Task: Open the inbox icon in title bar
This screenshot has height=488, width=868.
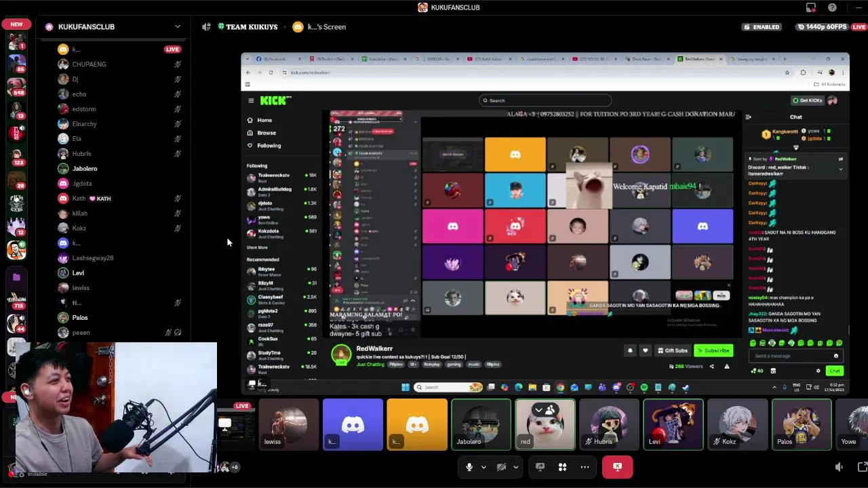Action: (x=810, y=7)
